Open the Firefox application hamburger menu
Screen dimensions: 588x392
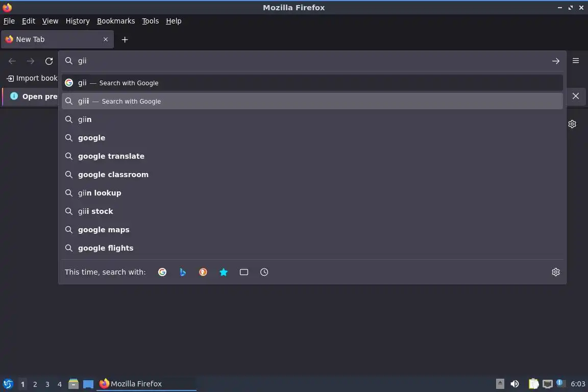tap(576, 61)
